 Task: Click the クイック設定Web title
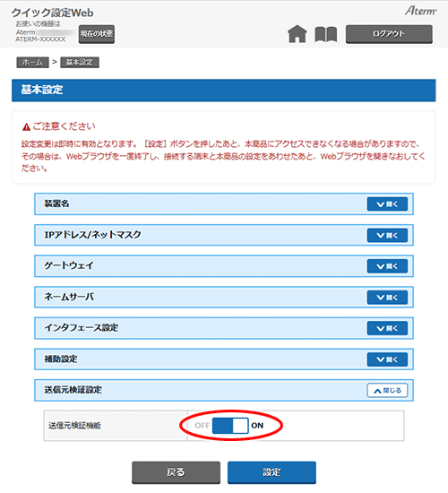click(x=53, y=13)
